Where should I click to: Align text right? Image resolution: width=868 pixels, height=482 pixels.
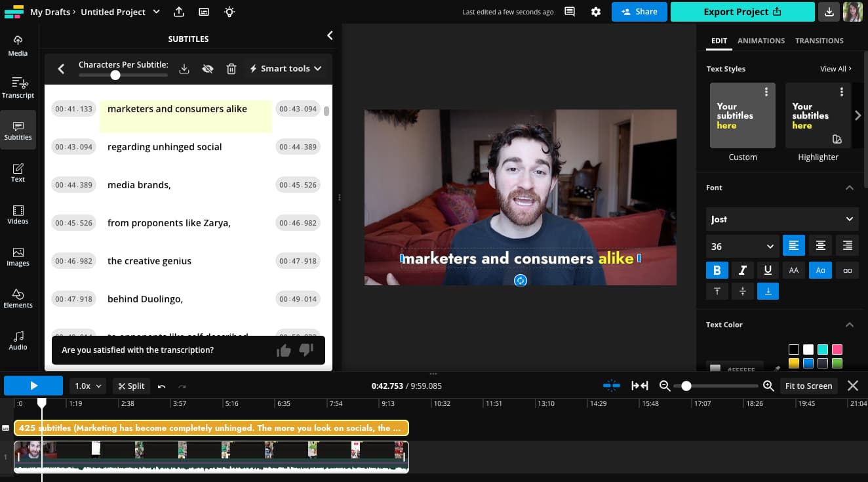848,246
